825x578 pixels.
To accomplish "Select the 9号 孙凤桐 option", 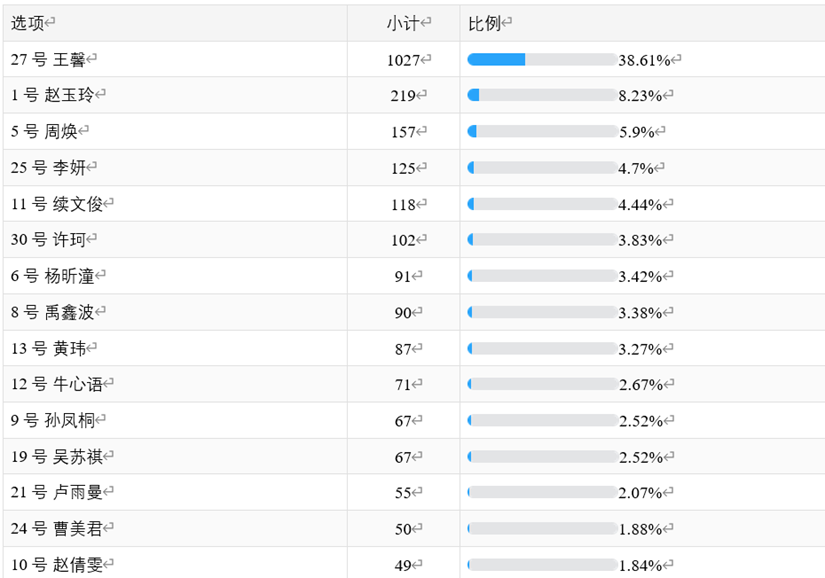I will point(56,421).
